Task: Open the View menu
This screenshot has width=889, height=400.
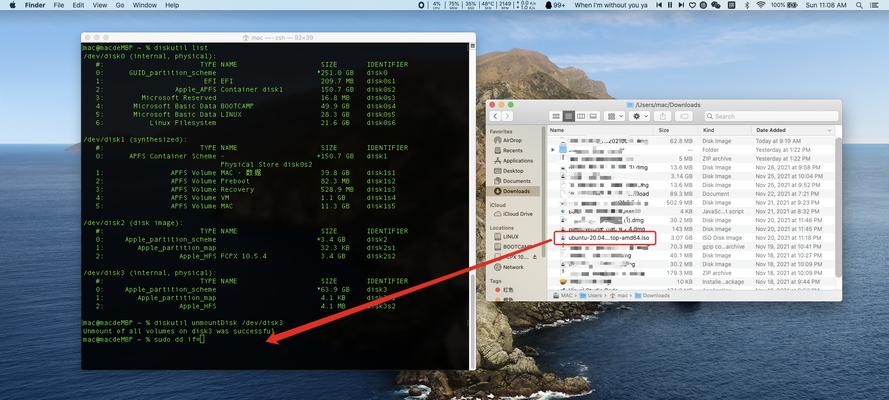Action: pos(100,5)
